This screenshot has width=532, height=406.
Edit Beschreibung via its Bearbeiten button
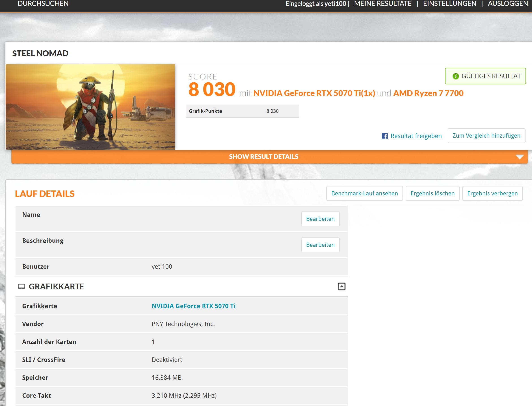pos(320,245)
